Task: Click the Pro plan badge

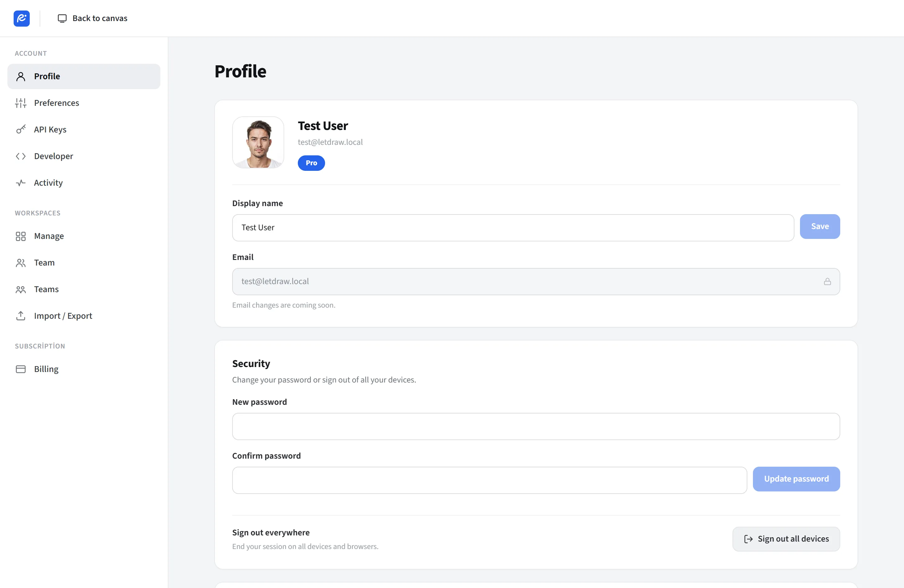Action: (311, 163)
